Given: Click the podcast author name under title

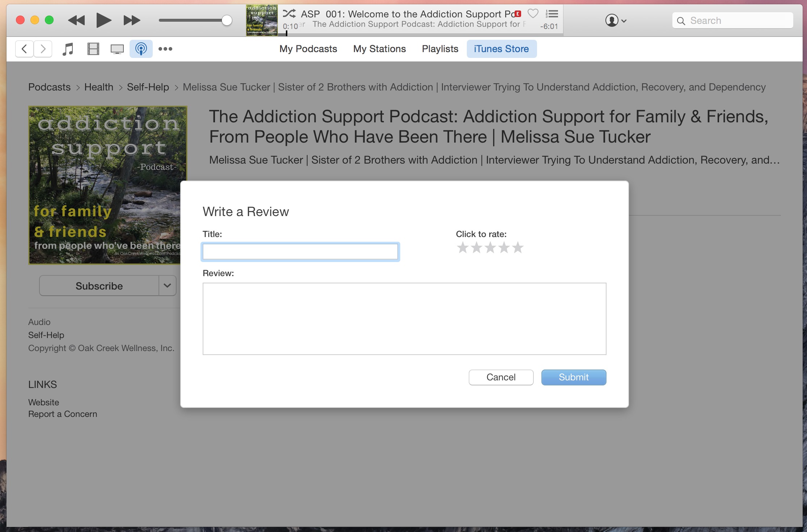Looking at the screenshot, I should (x=494, y=160).
